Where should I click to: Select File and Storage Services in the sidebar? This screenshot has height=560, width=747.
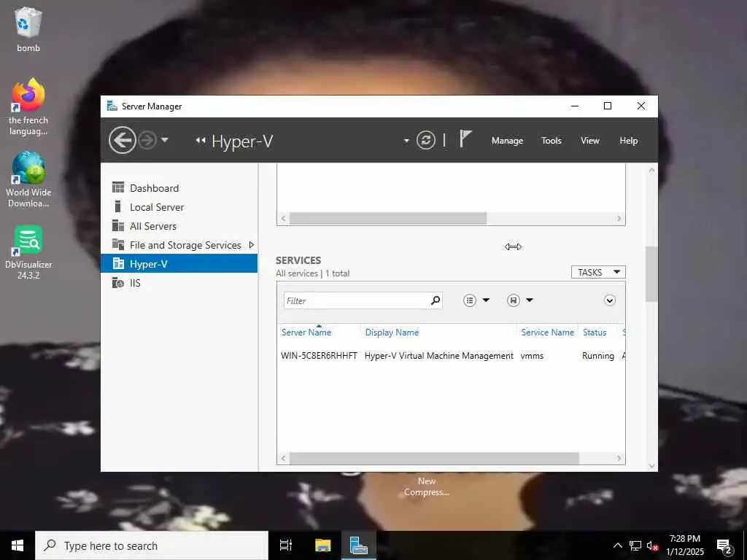point(179,245)
